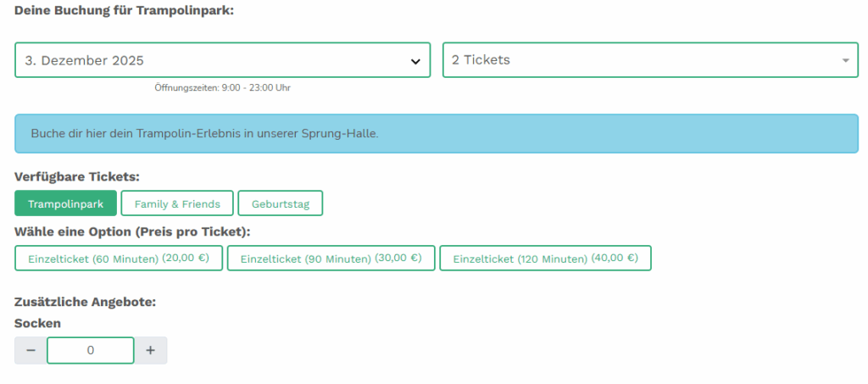Click the small caret on tickets selector
The width and height of the screenshot is (868, 384).
point(845,61)
